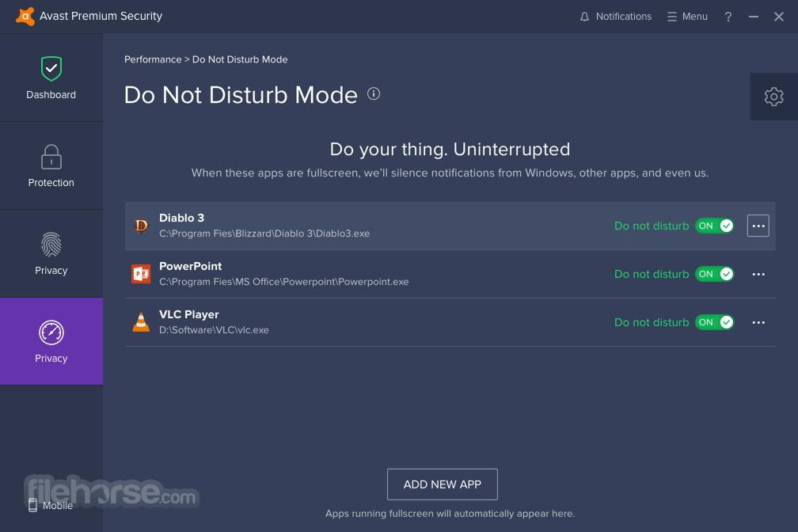
Task: Click the PowerPoint app icon
Action: click(141, 275)
